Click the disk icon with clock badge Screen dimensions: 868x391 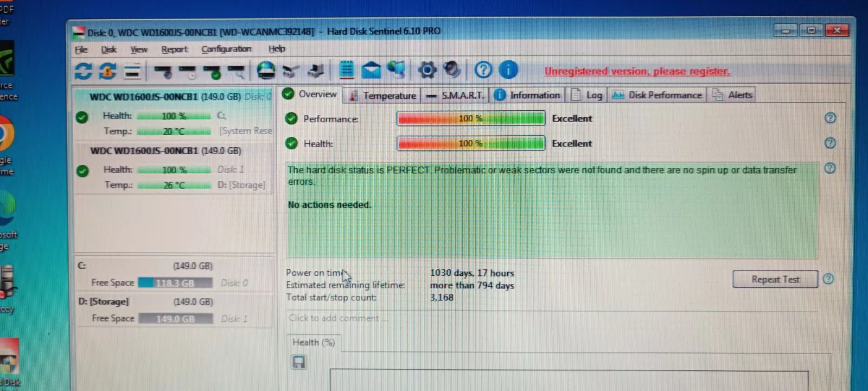[188, 71]
